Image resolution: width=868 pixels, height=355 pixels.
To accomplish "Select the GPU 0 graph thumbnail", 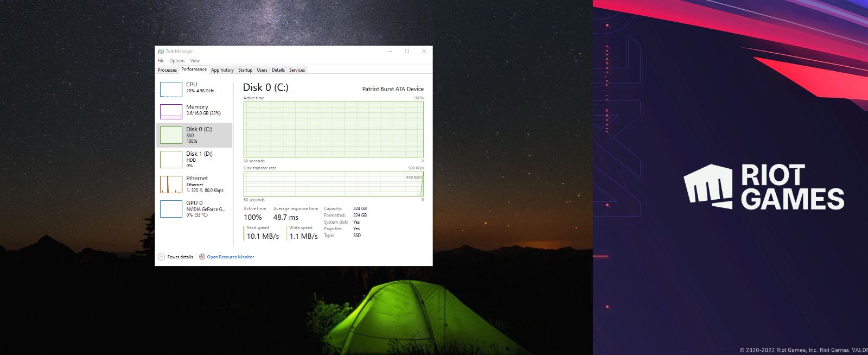I will (171, 209).
